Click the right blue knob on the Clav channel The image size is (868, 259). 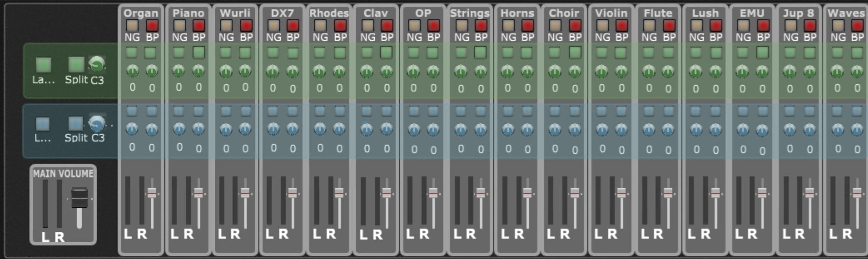(387, 129)
